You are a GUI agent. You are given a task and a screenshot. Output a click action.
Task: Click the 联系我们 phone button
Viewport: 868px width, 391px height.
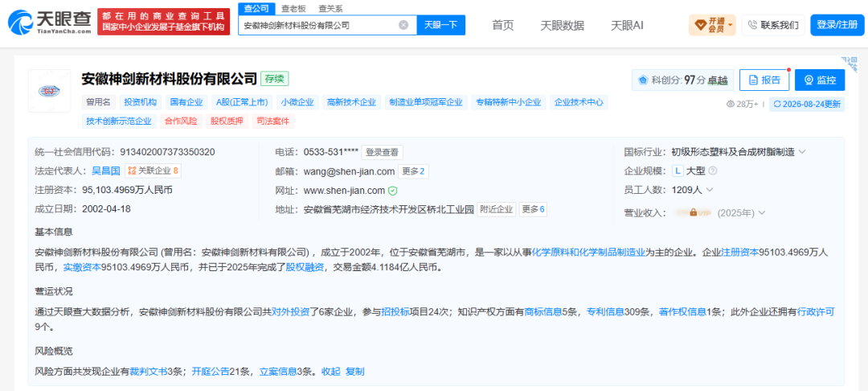[x=773, y=25]
